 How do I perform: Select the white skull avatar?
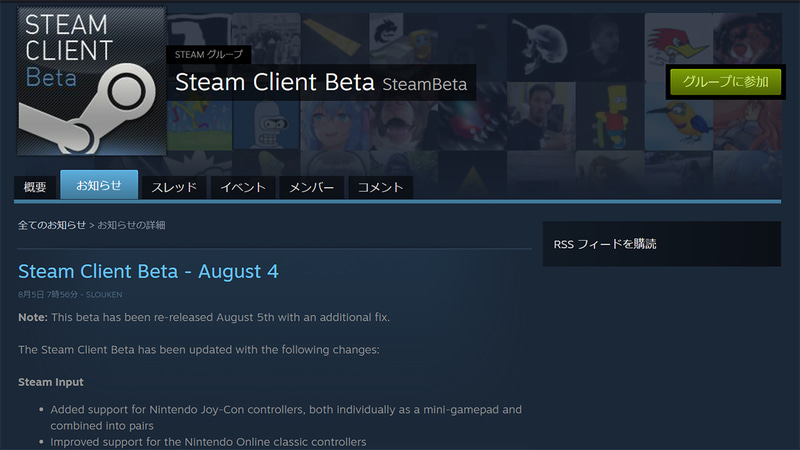[x=541, y=42]
